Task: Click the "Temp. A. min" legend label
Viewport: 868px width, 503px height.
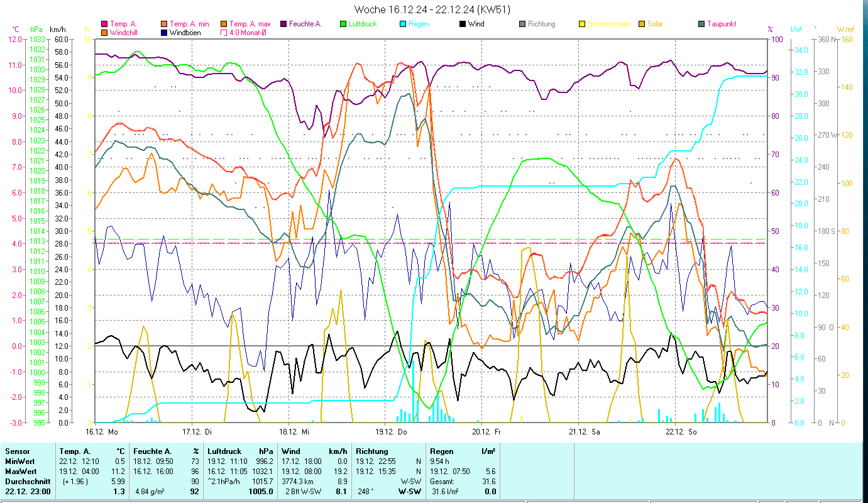Action: click(x=190, y=24)
